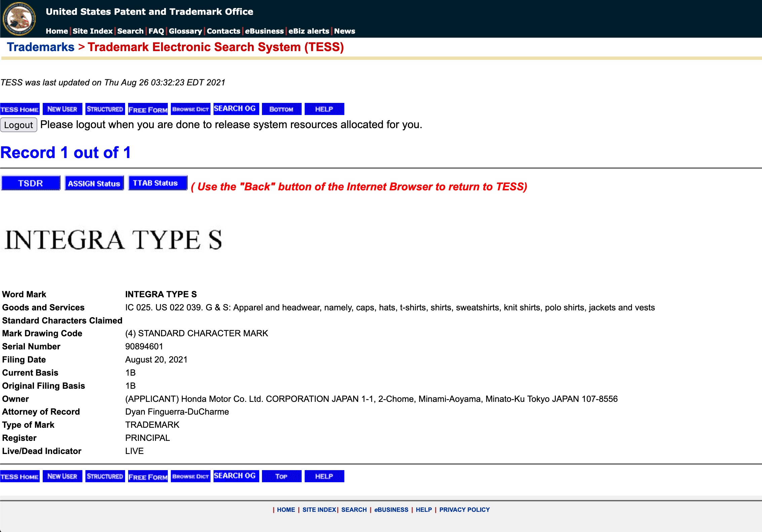Viewport: 762px width, 532px height.
Task: Open Site Index in top navigation
Action: (92, 31)
